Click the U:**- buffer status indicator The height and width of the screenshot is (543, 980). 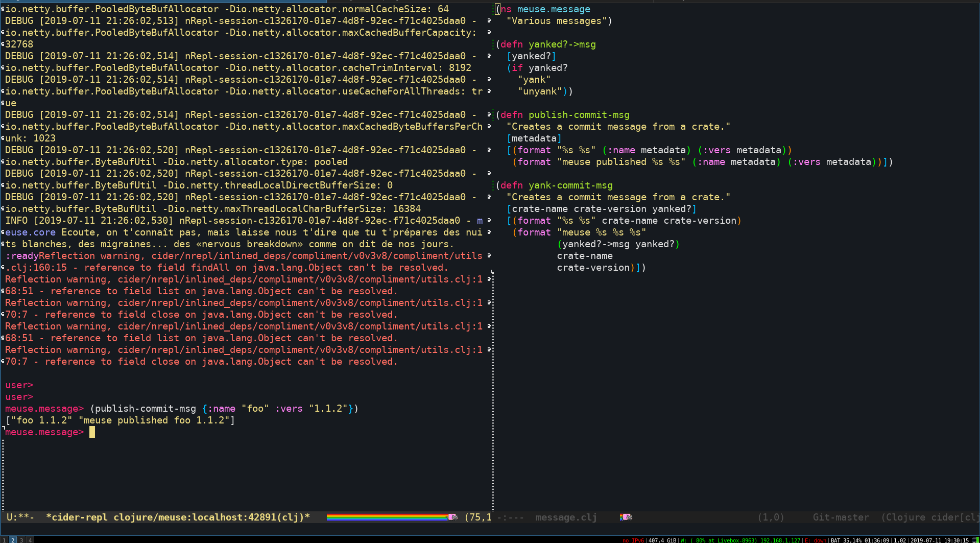tap(20, 517)
